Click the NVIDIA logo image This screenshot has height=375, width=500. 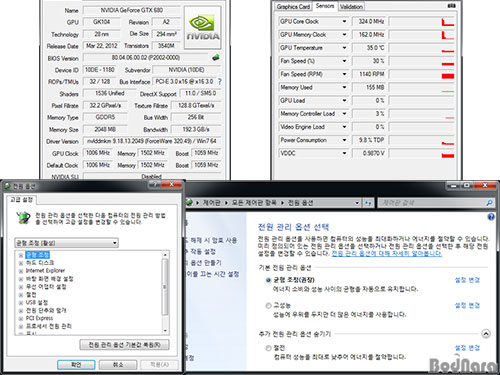(x=203, y=27)
